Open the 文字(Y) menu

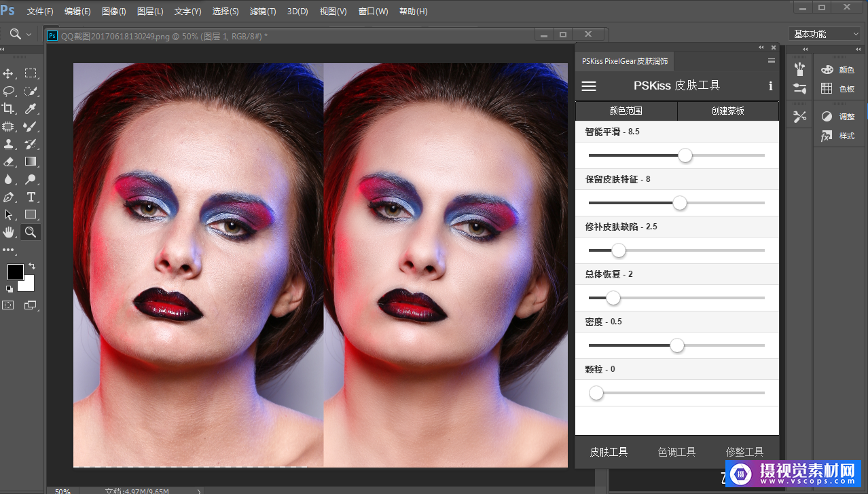[187, 12]
